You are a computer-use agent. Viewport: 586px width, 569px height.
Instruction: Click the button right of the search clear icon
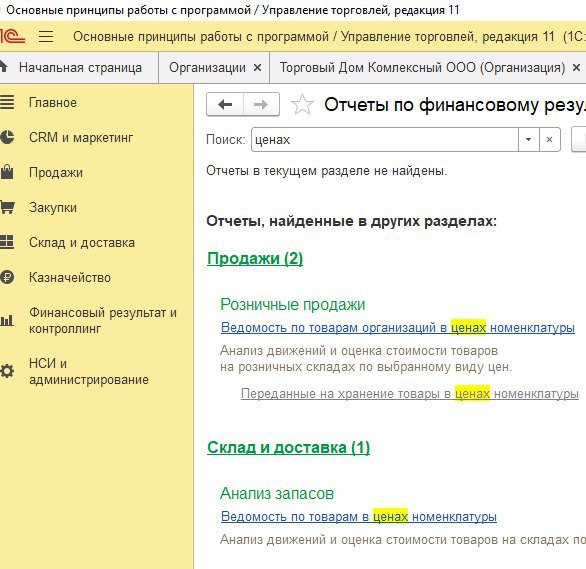(x=579, y=139)
